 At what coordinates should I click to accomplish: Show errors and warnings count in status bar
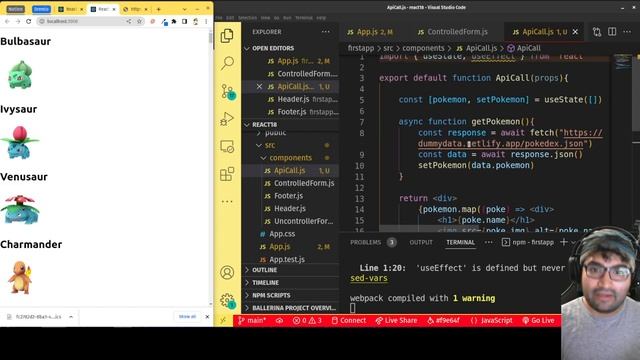coord(307,321)
